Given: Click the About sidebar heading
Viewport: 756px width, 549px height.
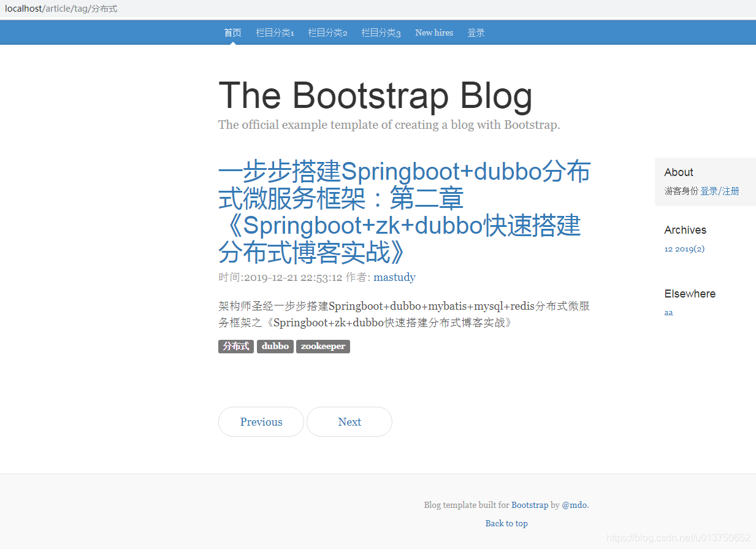Looking at the screenshot, I should click(679, 172).
